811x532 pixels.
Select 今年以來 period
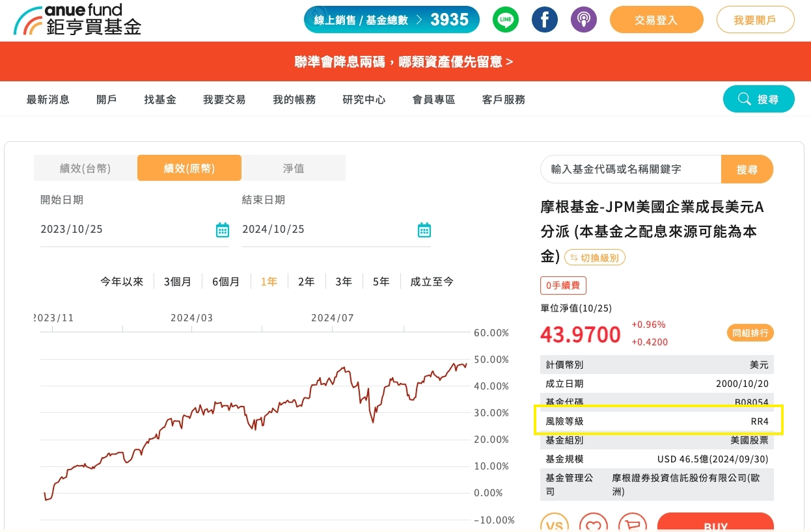[122, 282]
